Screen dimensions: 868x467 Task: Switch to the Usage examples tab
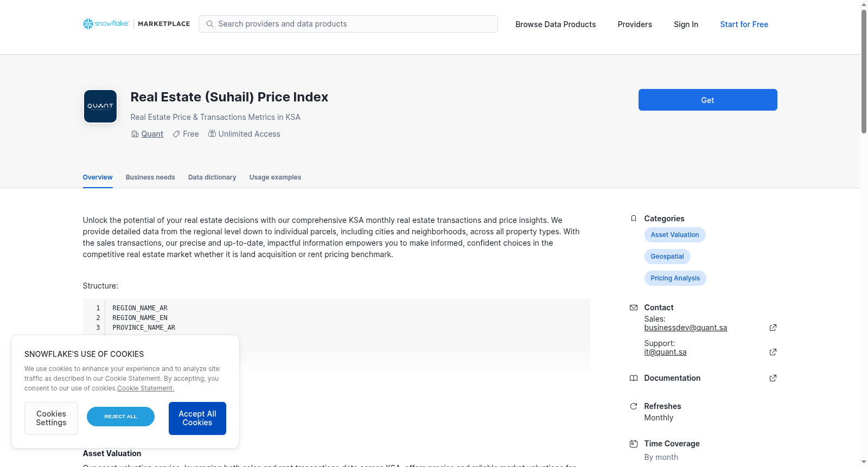[x=275, y=177]
